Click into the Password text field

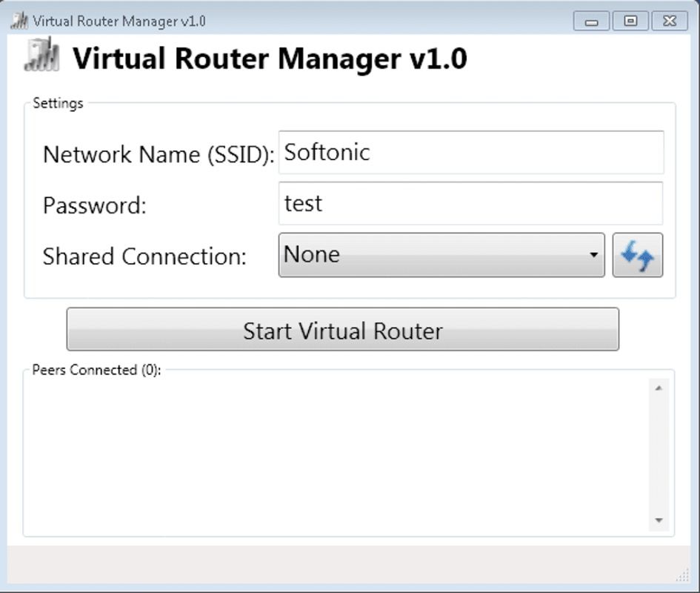470,203
